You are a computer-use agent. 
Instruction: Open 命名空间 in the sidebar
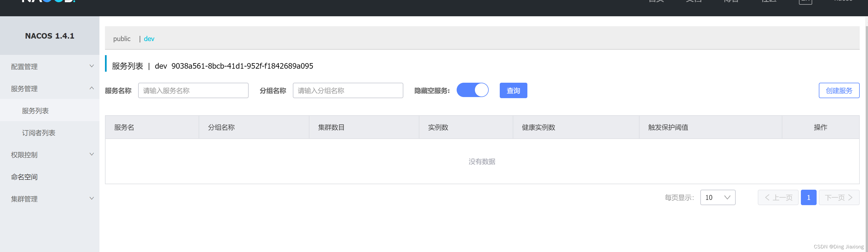(x=49, y=177)
